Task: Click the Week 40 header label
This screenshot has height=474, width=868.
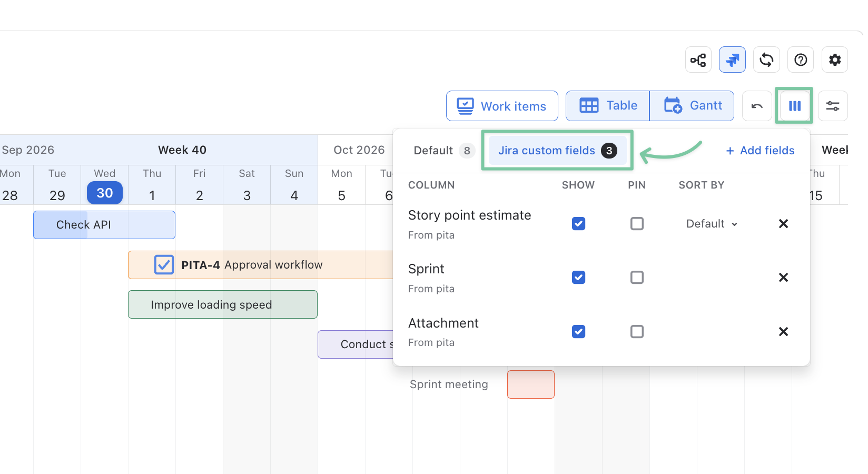Action: [x=182, y=150]
